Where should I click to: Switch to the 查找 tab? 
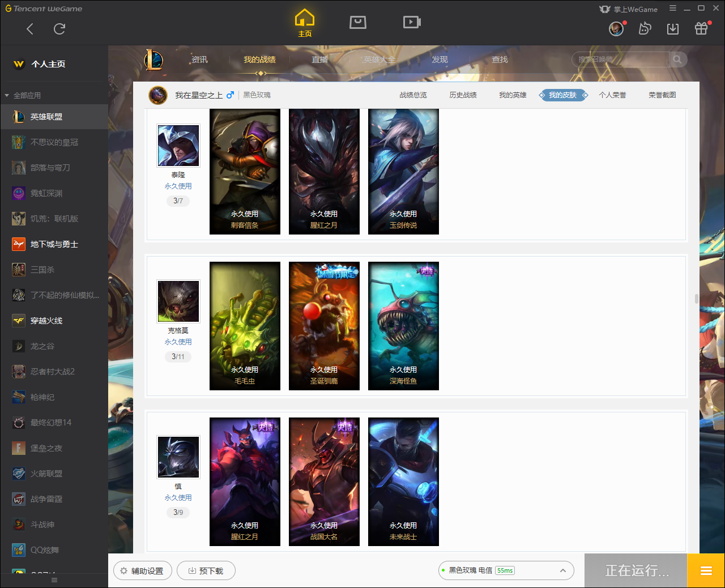[x=500, y=59]
